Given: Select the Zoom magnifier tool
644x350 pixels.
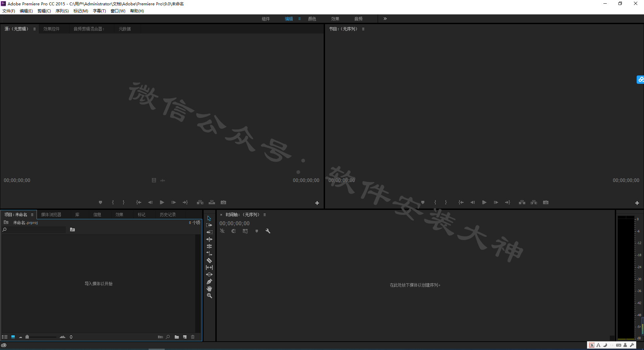Looking at the screenshot, I should coord(209,296).
